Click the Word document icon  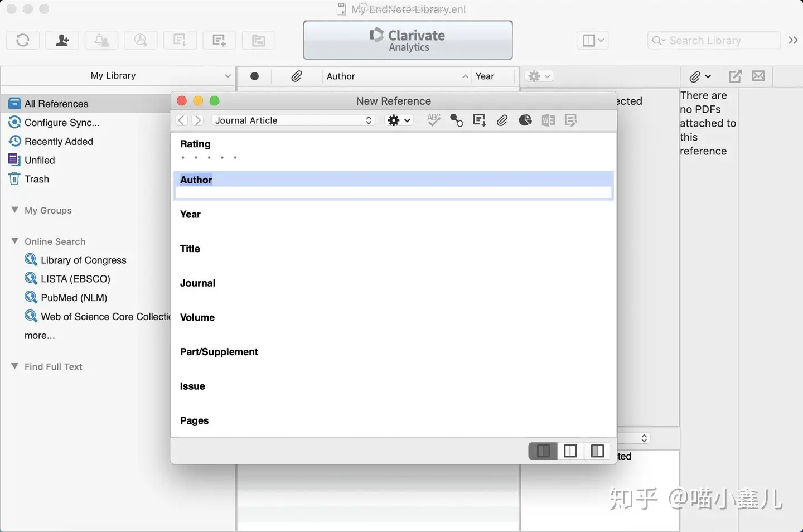548,120
